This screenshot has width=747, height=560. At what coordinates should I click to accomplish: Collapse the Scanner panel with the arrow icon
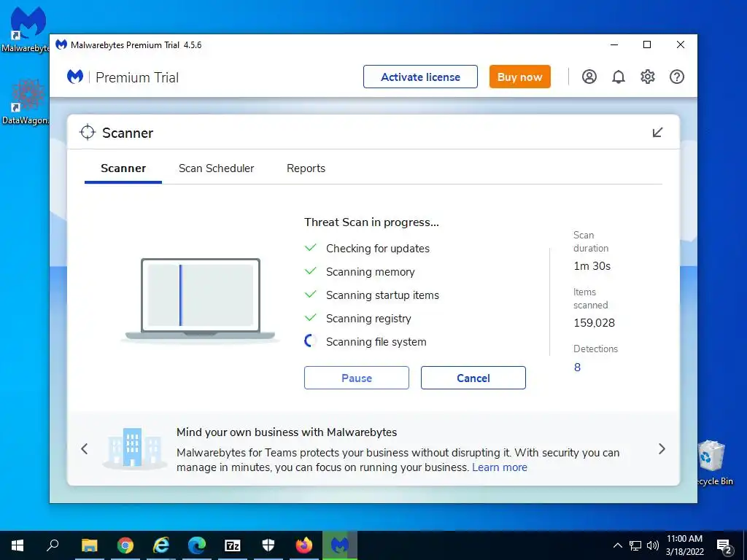coord(657,133)
